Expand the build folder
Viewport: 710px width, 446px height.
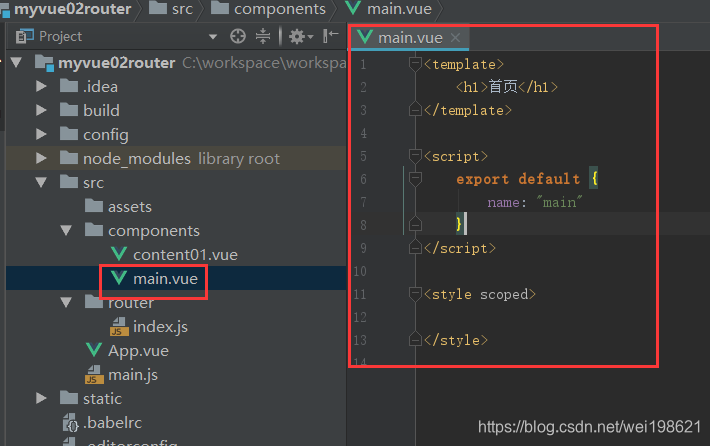pyautogui.click(x=41, y=110)
